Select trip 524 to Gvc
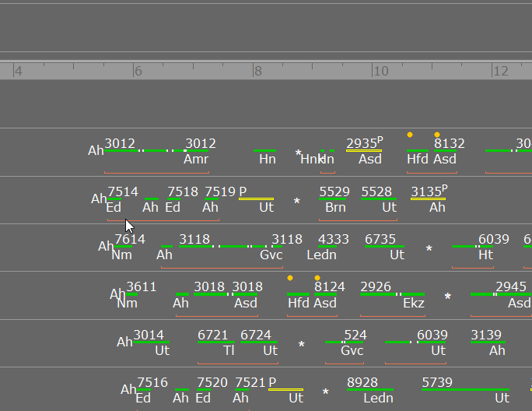The image size is (532, 411). pyautogui.click(x=345, y=342)
